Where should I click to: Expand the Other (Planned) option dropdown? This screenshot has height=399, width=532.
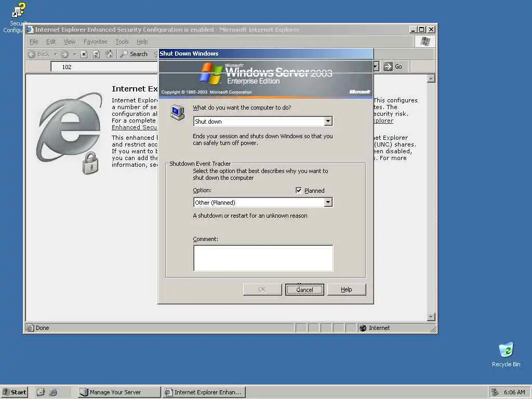pos(328,202)
